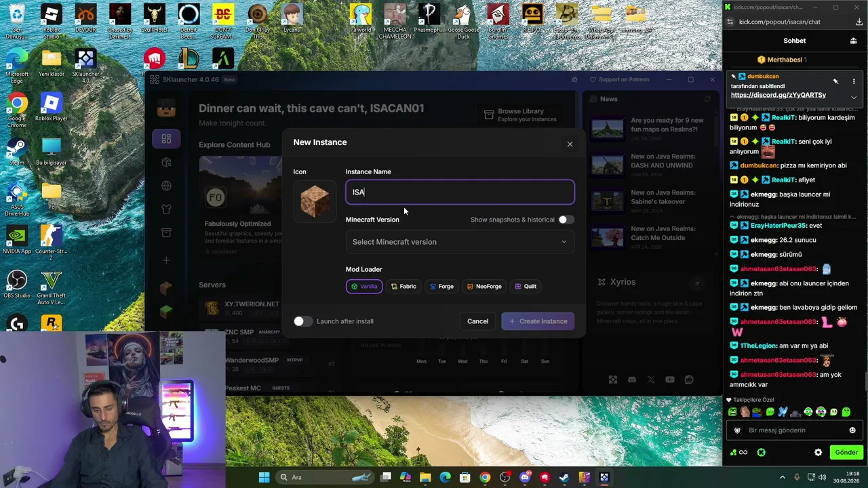Open the Xyrios panel arrow link
Screen dimensions: 868x488
696,283
